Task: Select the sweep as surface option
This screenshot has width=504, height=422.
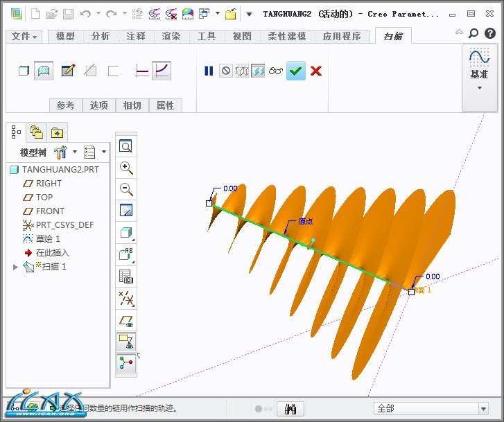Action: click(x=44, y=71)
